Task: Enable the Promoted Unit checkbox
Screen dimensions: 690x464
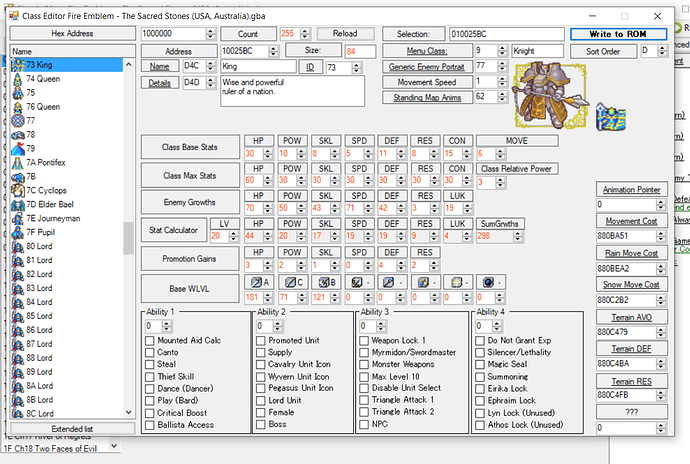Action: pos(261,341)
